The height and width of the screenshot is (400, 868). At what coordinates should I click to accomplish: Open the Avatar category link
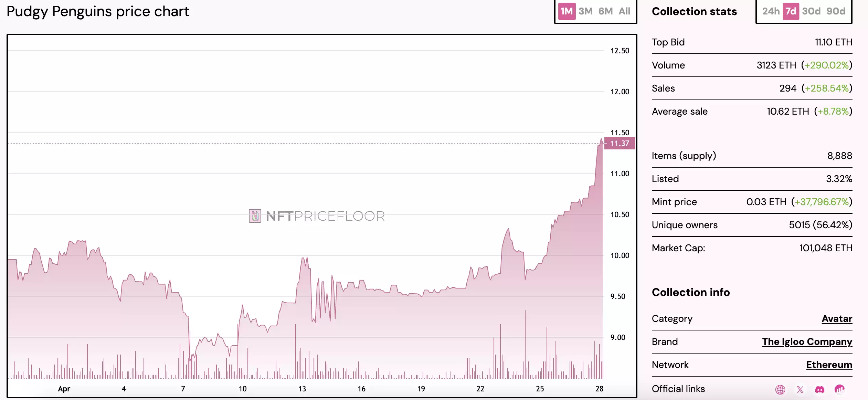837,319
